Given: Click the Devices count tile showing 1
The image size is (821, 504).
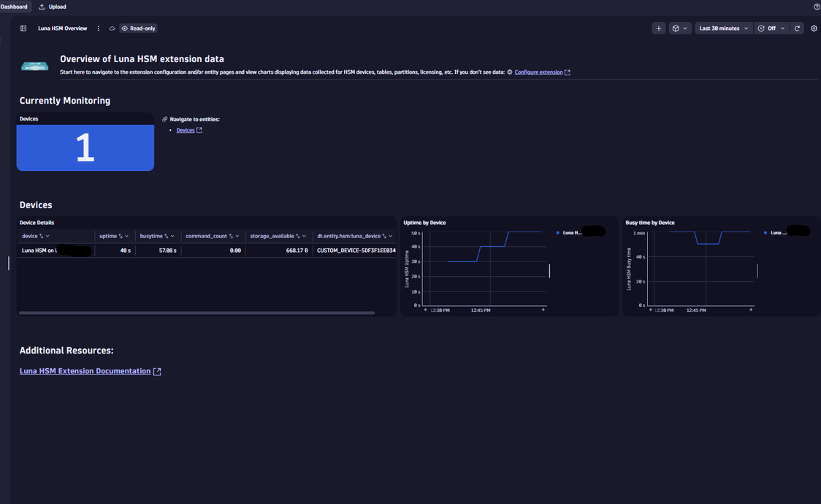Looking at the screenshot, I should [85, 148].
